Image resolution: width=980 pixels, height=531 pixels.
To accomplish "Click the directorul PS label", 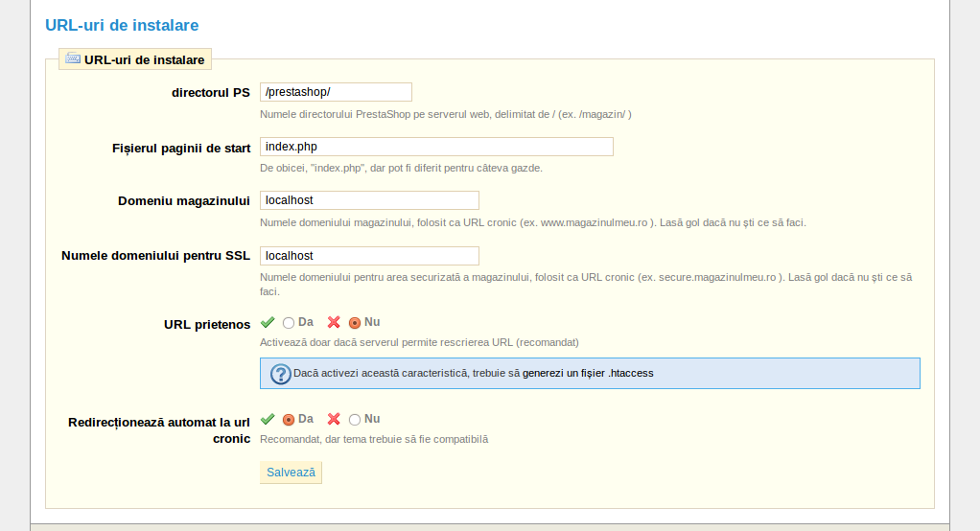I will click(211, 92).
